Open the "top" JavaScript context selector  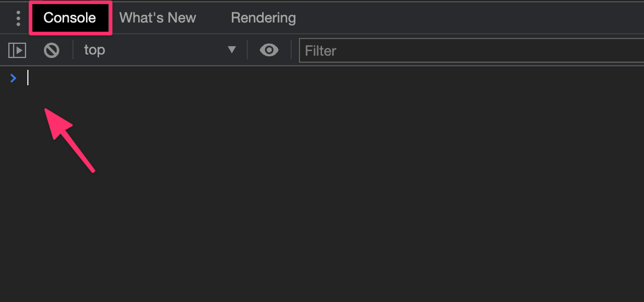click(x=95, y=50)
